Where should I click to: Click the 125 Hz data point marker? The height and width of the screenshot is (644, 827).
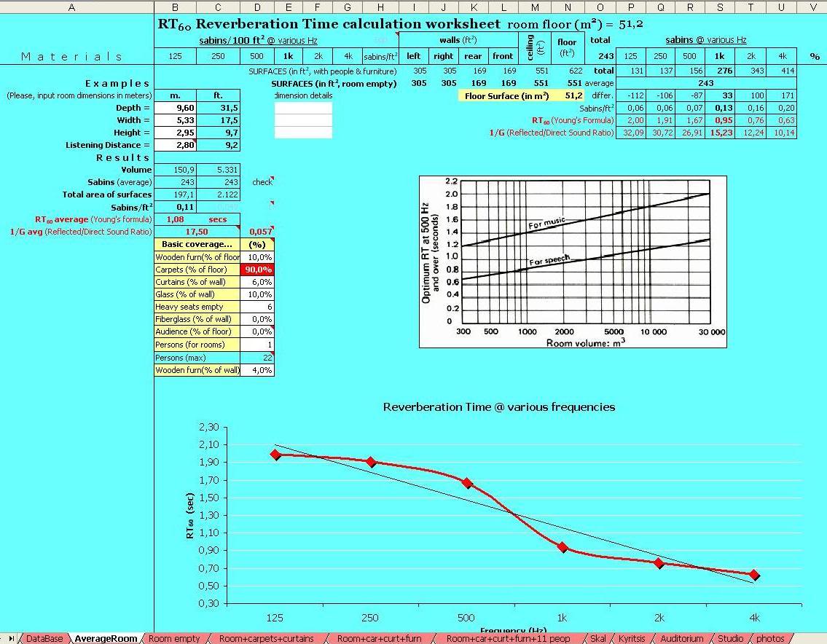275,454
